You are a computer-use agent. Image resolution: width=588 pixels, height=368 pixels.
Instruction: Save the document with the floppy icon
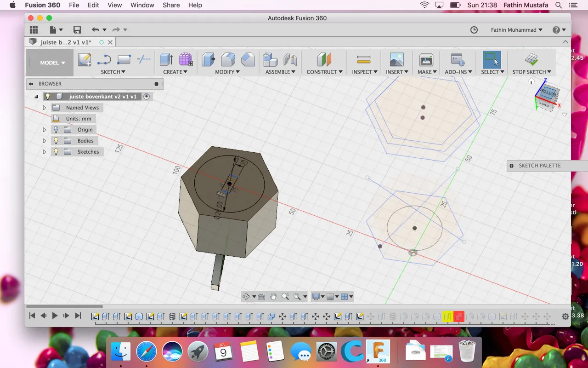tap(77, 30)
